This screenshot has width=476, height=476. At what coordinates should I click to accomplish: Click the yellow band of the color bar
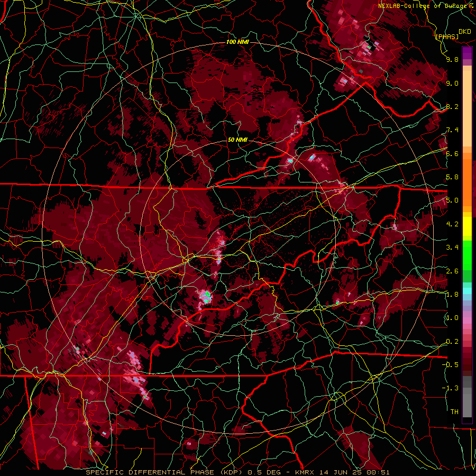467,226
